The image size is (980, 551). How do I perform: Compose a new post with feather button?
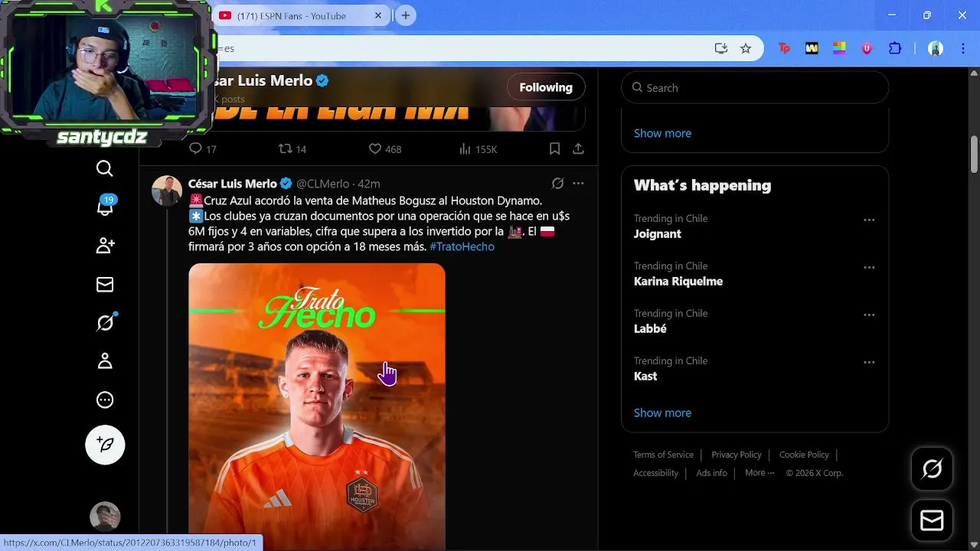[105, 445]
